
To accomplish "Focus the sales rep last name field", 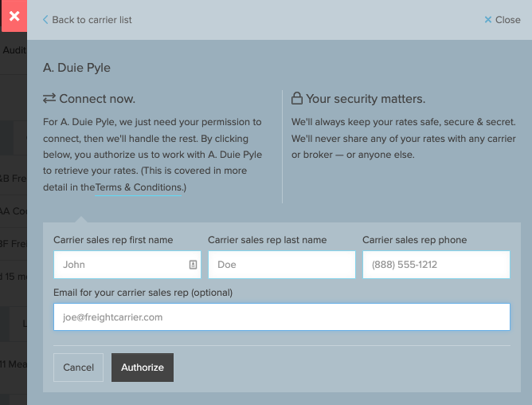I will (282, 265).
